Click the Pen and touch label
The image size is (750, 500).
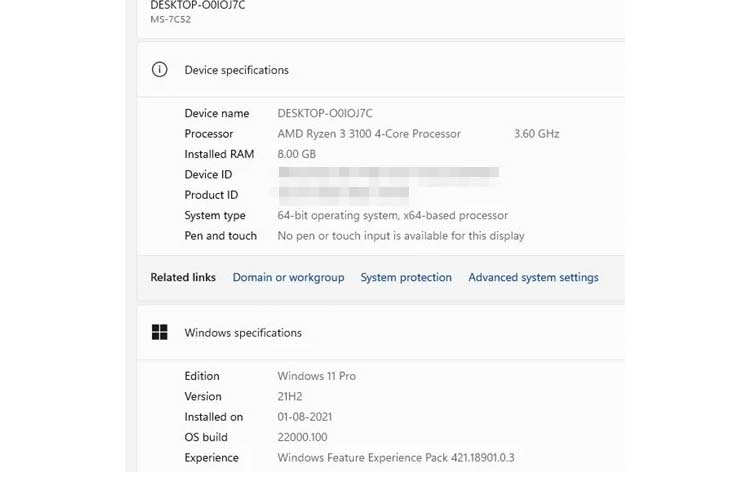221,236
